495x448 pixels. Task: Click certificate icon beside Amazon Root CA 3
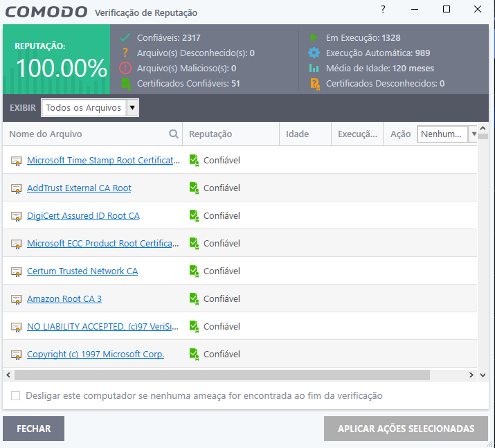tap(17, 300)
